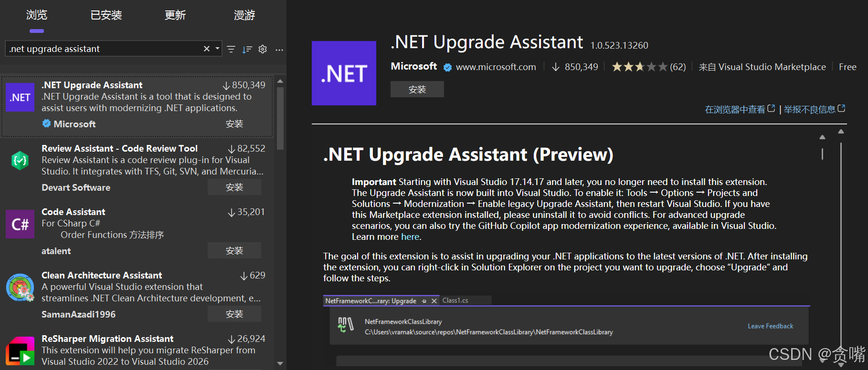Click the 82,552 download count for Review Assistant
Screen dimensions: 868x370
[x=246, y=148]
